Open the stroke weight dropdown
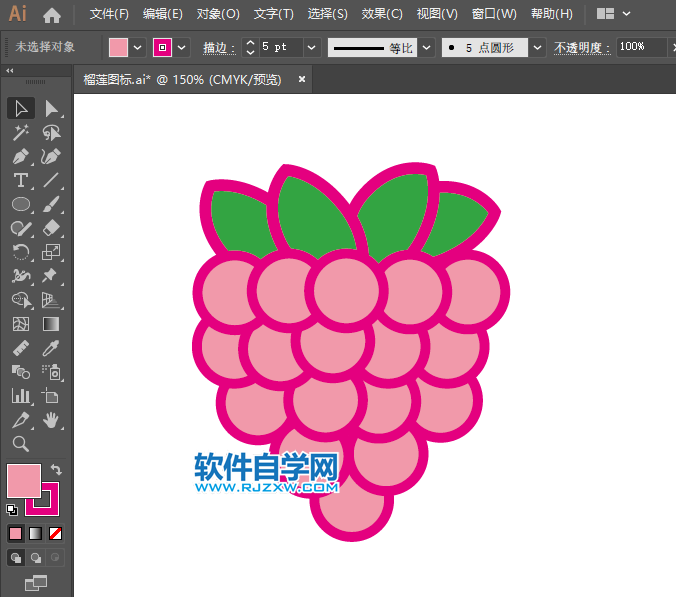 click(312, 47)
